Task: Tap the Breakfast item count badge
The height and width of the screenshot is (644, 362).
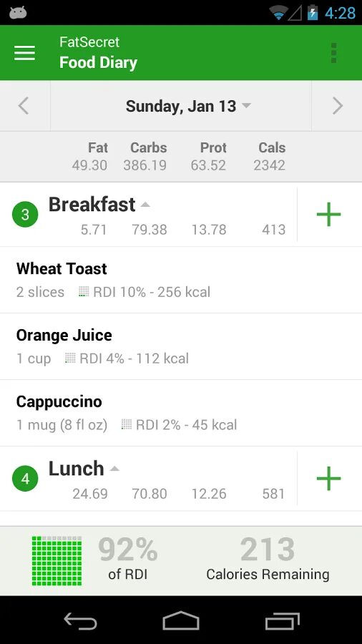Action: pyautogui.click(x=25, y=215)
